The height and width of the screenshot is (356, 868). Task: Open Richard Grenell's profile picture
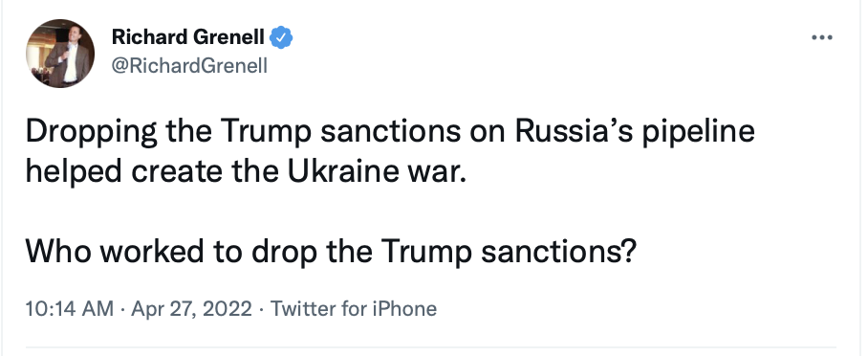tap(60, 54)
